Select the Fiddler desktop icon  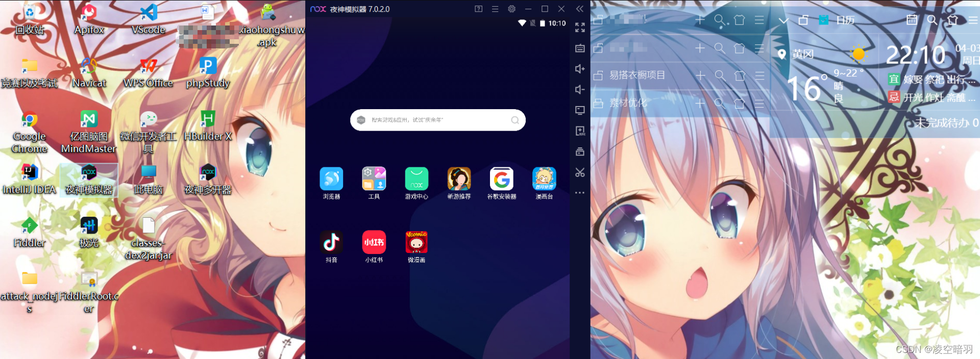(x=30, y=233)
